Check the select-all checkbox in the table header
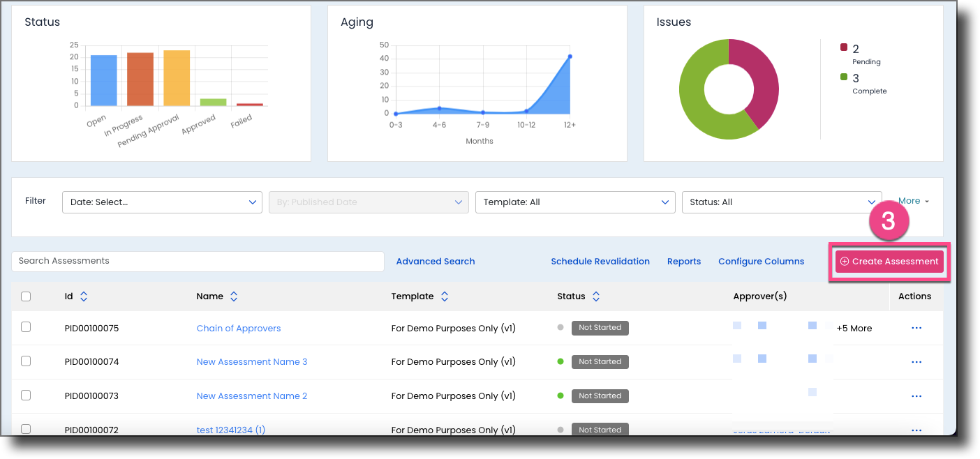980x459 pixels. [x=26, y=296]
